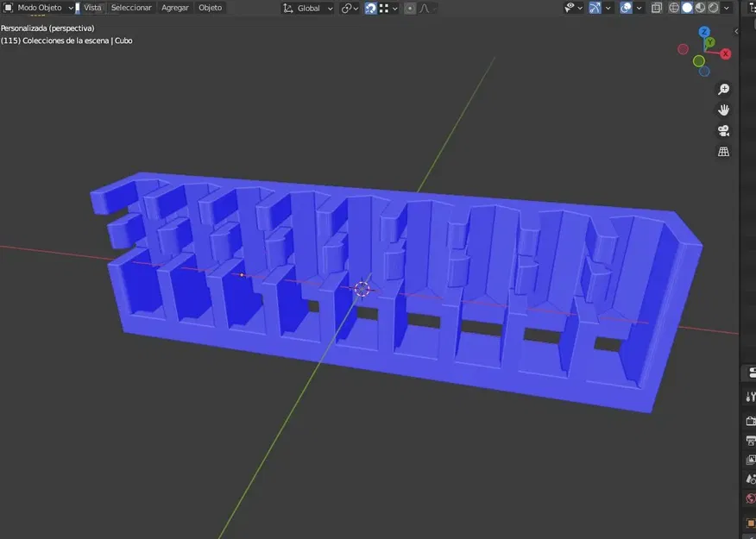Select solid viewport shading sphere
The width and height of the screenshot is (756, 539).
pos(687,8)
